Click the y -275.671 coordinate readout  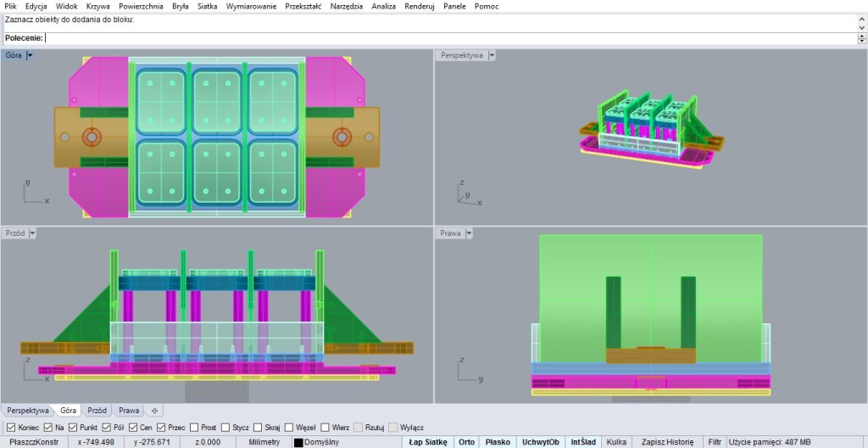pyautogui.click(x=153, y=442)
